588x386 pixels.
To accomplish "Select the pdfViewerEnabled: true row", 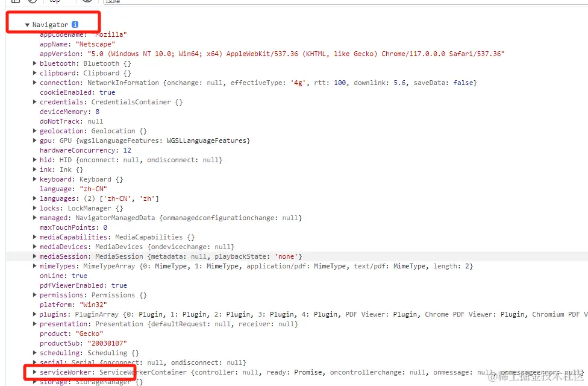I will point(83,285).
